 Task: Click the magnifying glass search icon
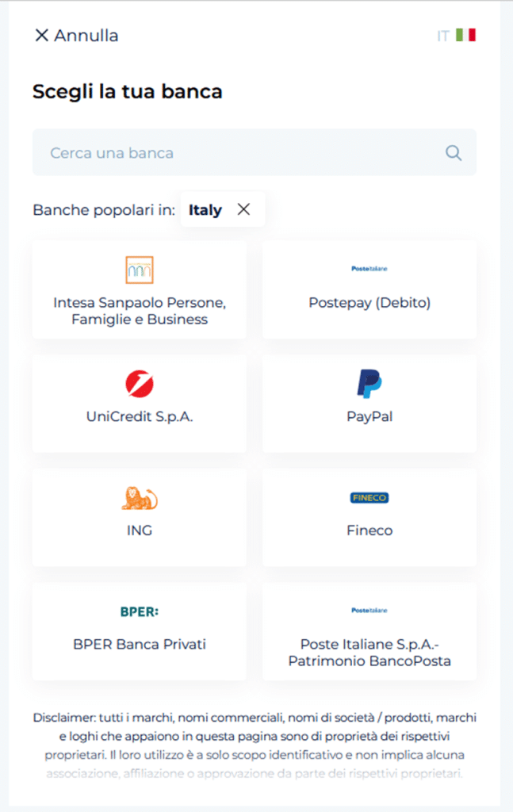pyautogui.click(x=454, y=153)
